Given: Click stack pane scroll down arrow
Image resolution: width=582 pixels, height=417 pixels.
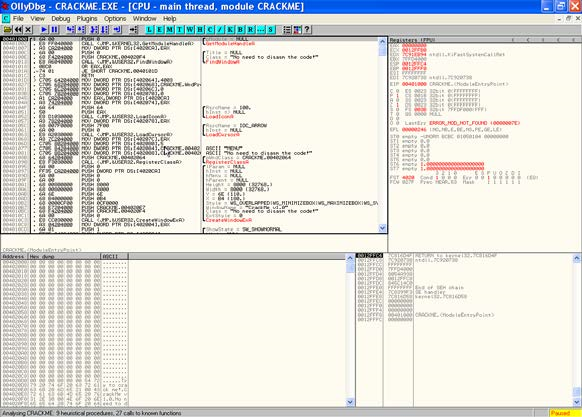Looking at the screenshot, I should tap(576, 402).
